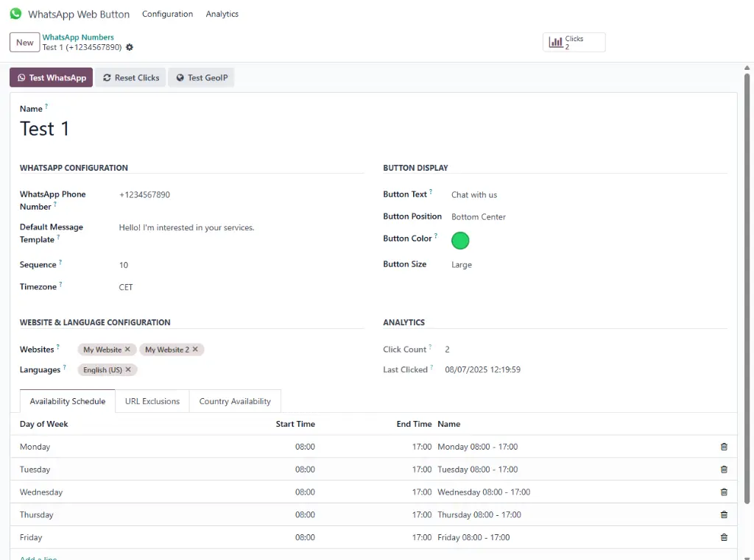Viewport: 754px width, 560px height.
Task: Click the New button
Action: pos(24,42)
